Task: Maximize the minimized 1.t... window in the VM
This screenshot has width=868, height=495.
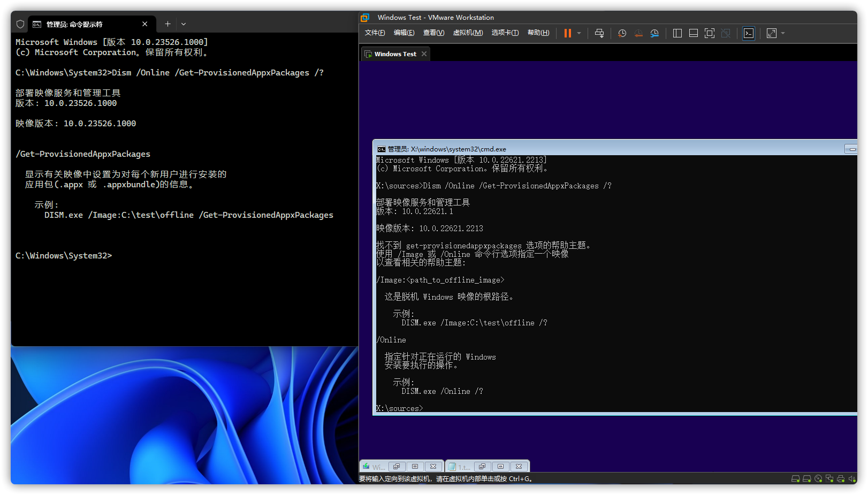Action: click(x=500, y=466)
